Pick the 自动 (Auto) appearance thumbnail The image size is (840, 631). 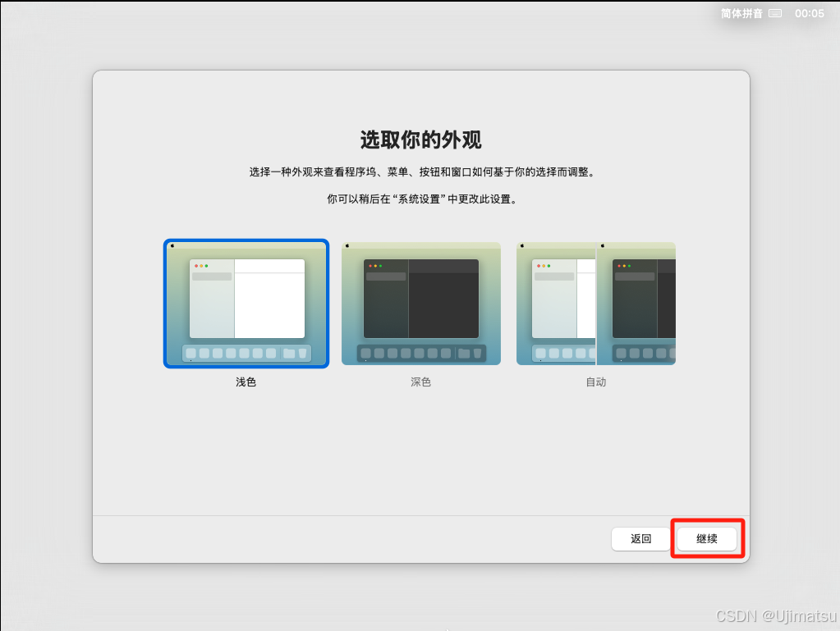[x=595, y=304]
